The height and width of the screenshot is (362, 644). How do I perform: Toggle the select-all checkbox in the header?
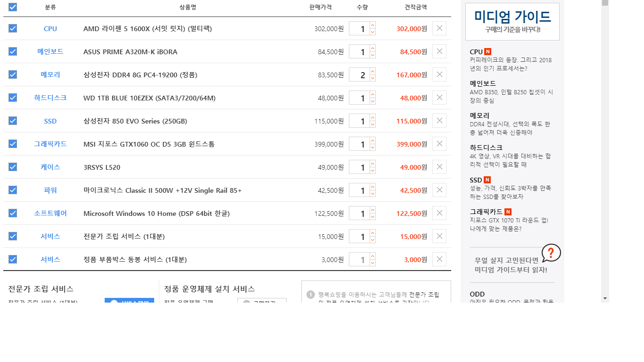point(13,7)
